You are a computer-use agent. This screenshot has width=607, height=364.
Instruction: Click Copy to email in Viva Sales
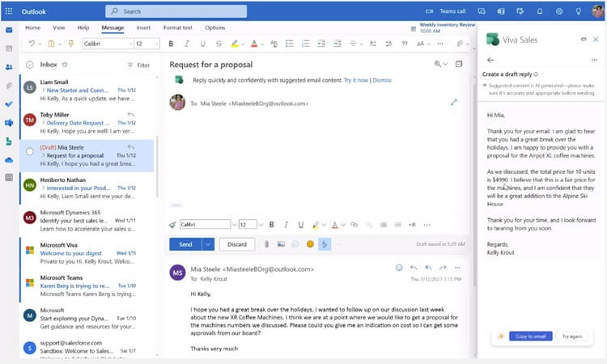[x=530, y=336]
